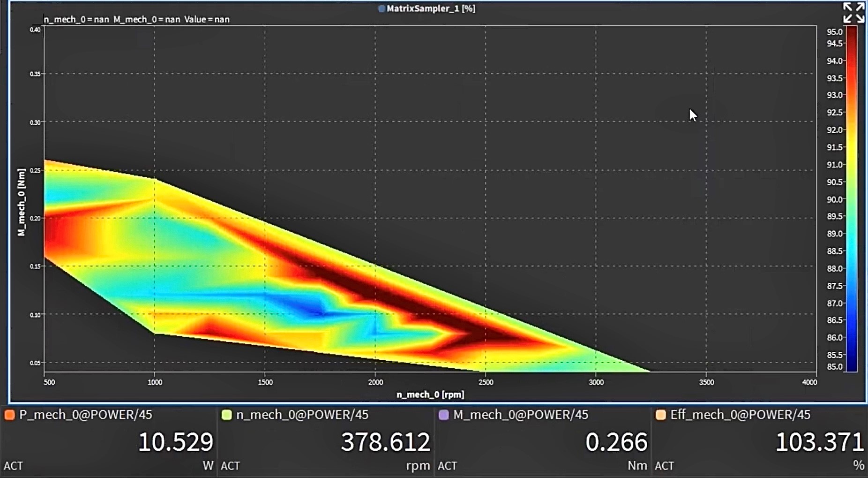Screen dimensions: 868x478
Task: Click the 103.371 efficiency value
Action: coord(820,442)
